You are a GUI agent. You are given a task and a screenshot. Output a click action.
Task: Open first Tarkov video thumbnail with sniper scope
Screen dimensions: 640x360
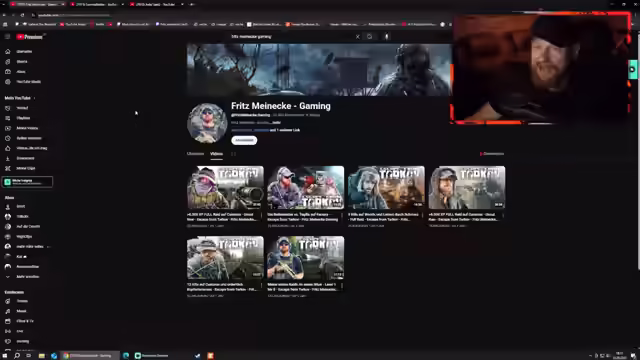(x=225, y=187)
